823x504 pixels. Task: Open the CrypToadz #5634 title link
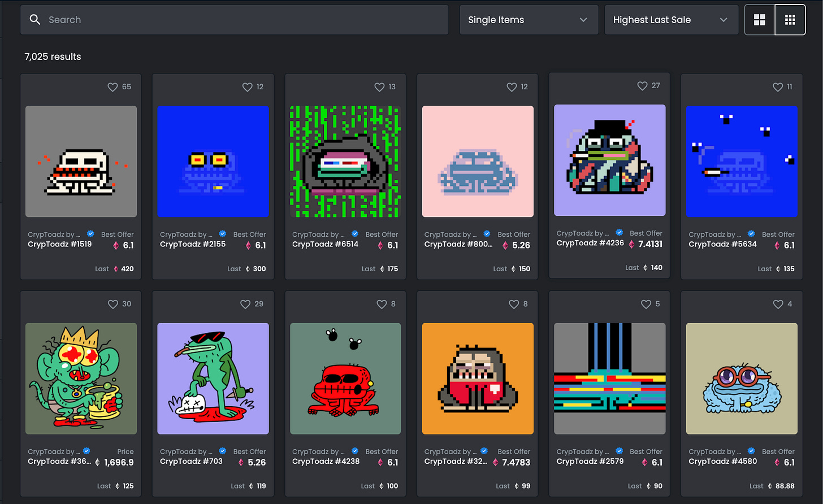(722, 244)
